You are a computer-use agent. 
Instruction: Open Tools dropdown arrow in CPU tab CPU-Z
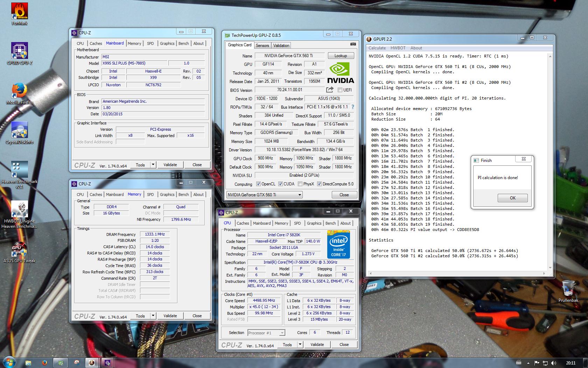coord(300,345)
